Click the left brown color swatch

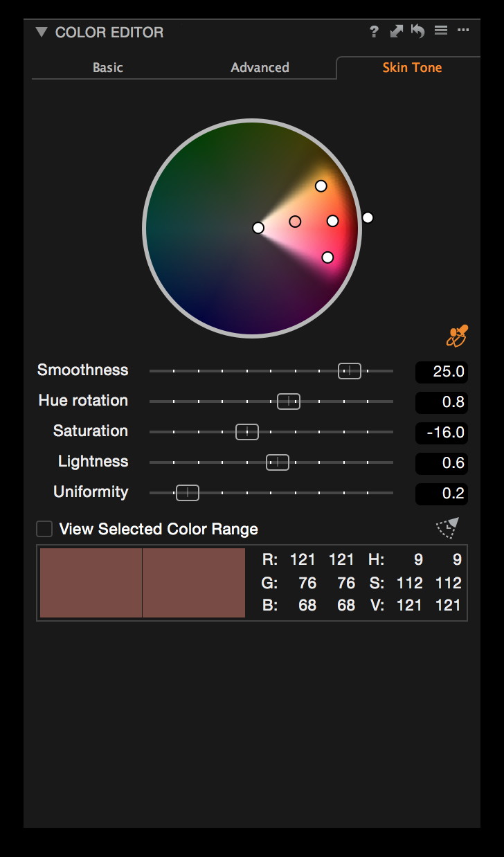pyautogui.click(x=91, y=583)
